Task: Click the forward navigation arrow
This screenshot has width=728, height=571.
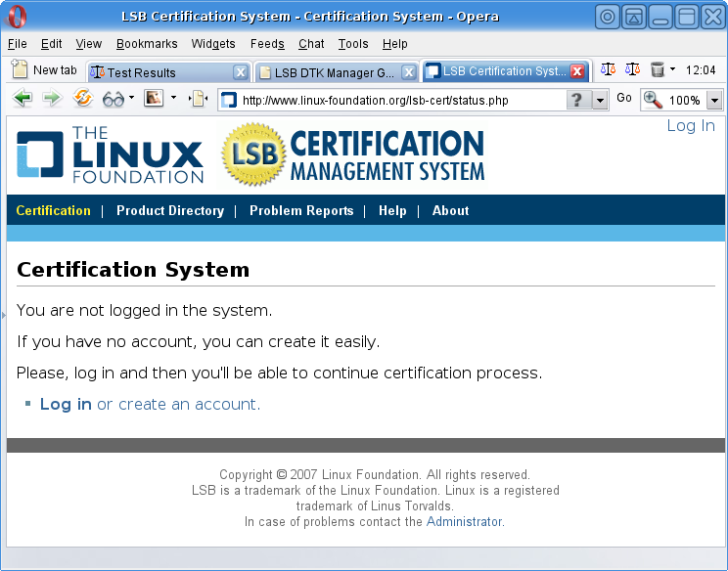Action: 52,99
